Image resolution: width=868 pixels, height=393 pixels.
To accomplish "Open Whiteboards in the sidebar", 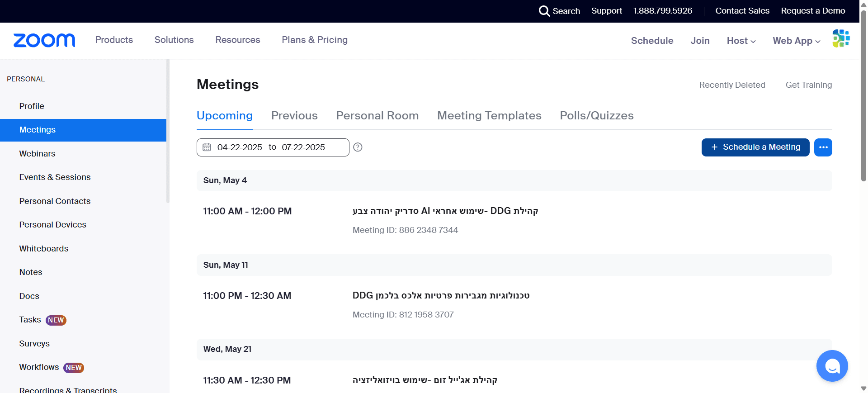I will pyautogui.click(x=44, y=249).
